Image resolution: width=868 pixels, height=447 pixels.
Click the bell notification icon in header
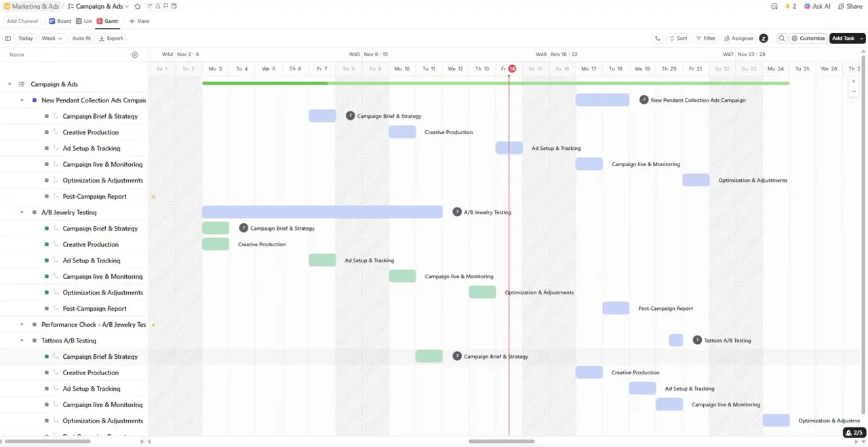click(158, 6)
